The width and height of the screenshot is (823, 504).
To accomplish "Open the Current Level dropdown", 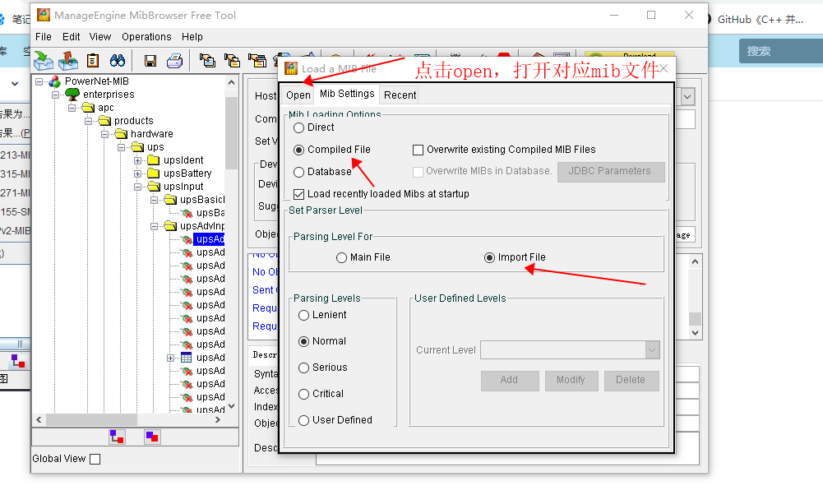I will tap(652, 350).
